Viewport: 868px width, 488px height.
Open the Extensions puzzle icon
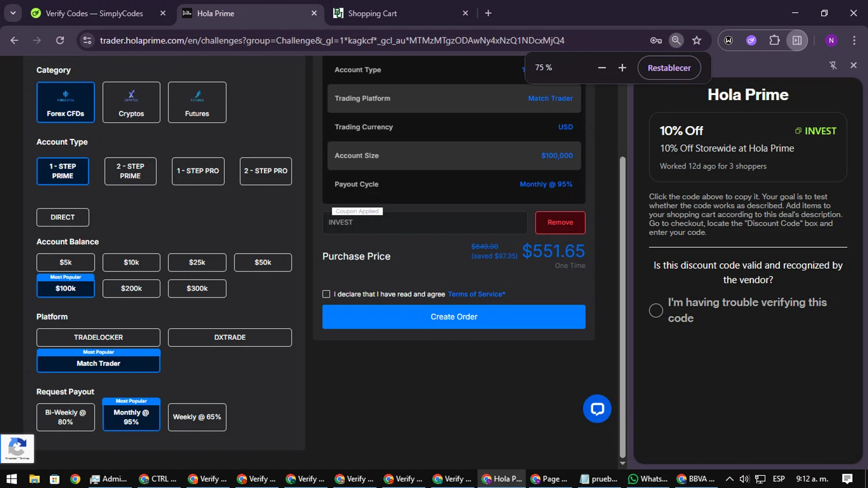coord(774,40)
